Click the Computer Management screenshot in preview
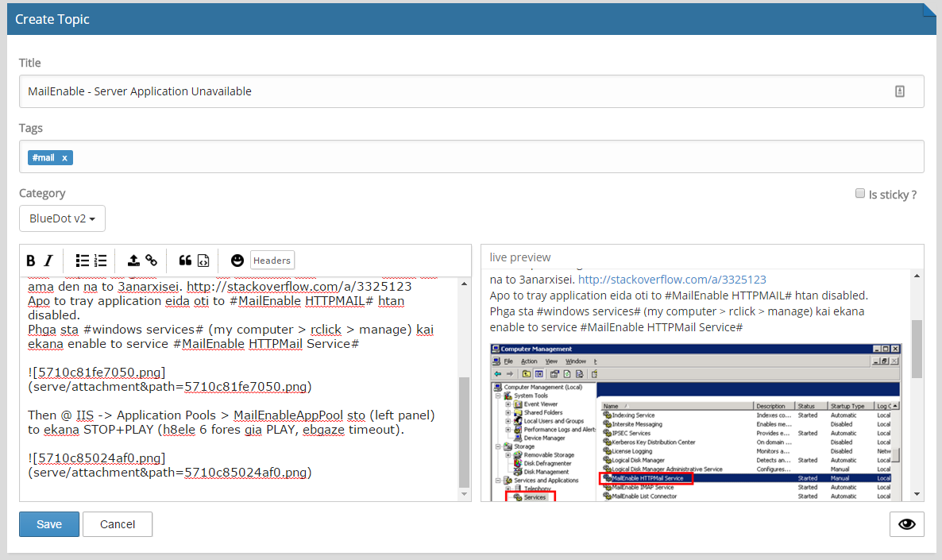This screenshot has width=942, height=560. (696, 422)
